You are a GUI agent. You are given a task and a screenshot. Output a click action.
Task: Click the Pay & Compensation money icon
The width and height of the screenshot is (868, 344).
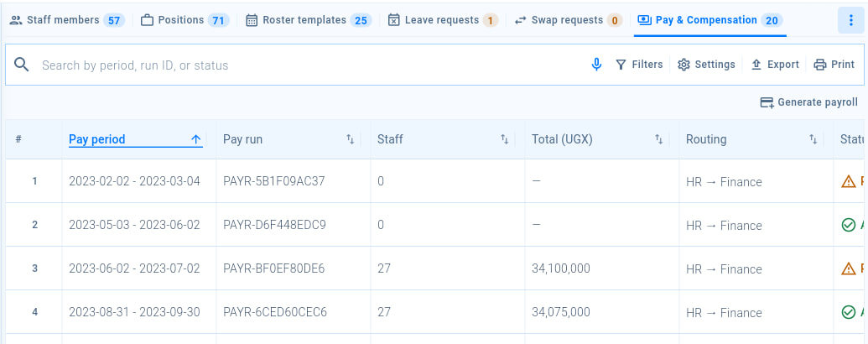pos(644,20)
